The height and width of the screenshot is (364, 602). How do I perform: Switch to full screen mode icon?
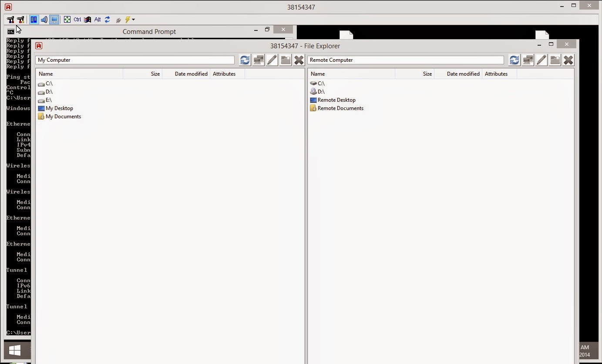tap(67, 20)
